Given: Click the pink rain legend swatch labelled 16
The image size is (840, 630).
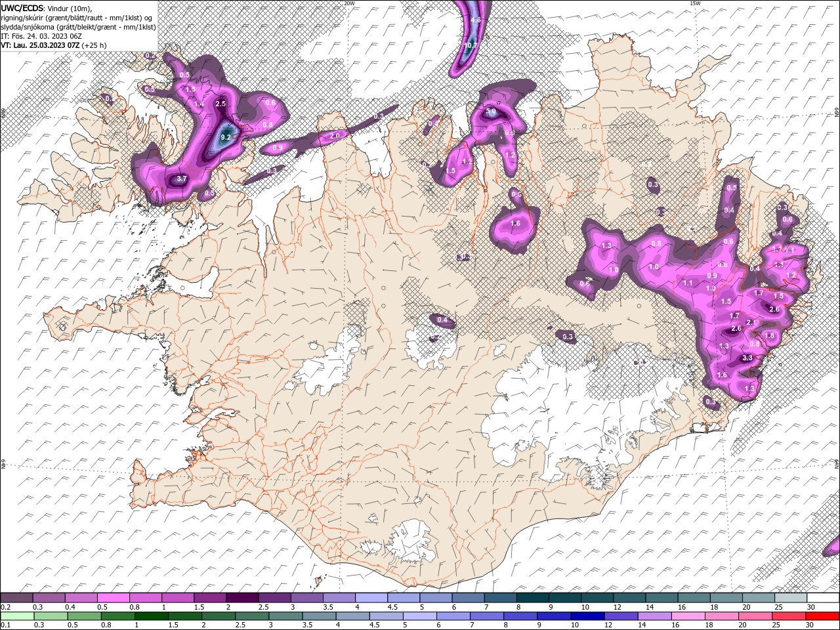Looking at the screenshot, I should [x=687, y=616].
